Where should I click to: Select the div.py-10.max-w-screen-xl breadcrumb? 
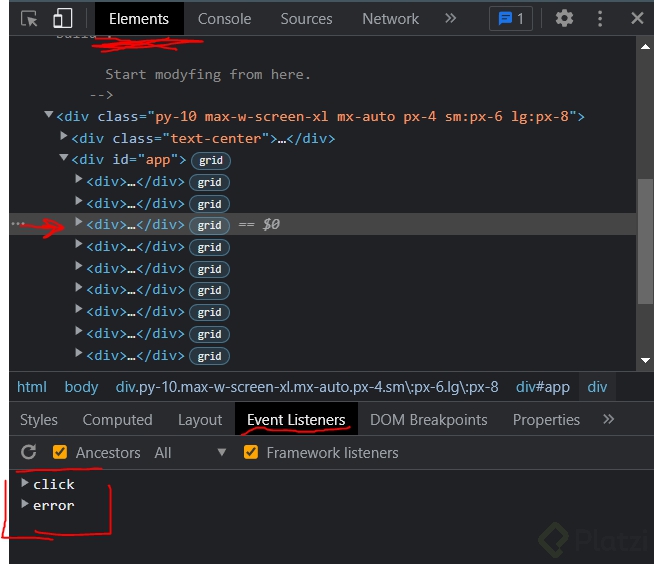coord(307,387)
